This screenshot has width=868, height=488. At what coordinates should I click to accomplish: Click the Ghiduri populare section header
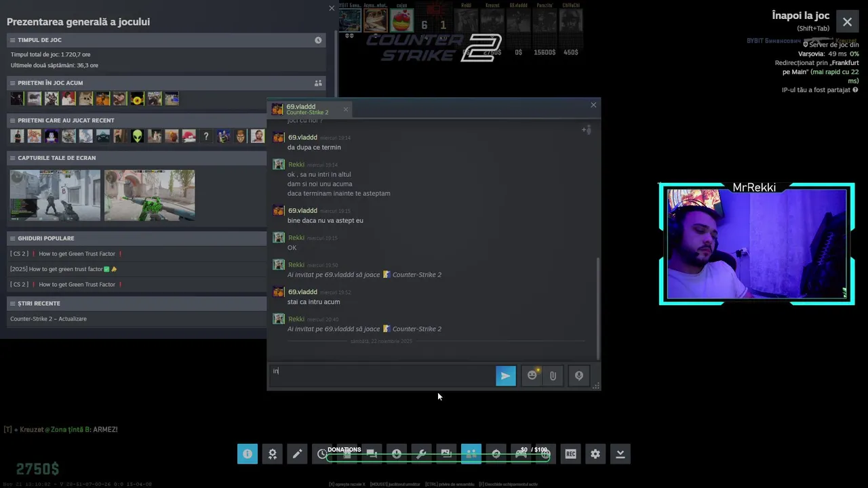point(136,239)
